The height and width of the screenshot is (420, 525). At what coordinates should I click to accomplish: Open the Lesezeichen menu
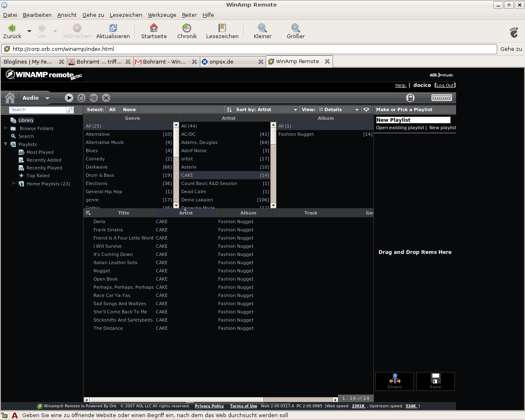tap(126, 15)
